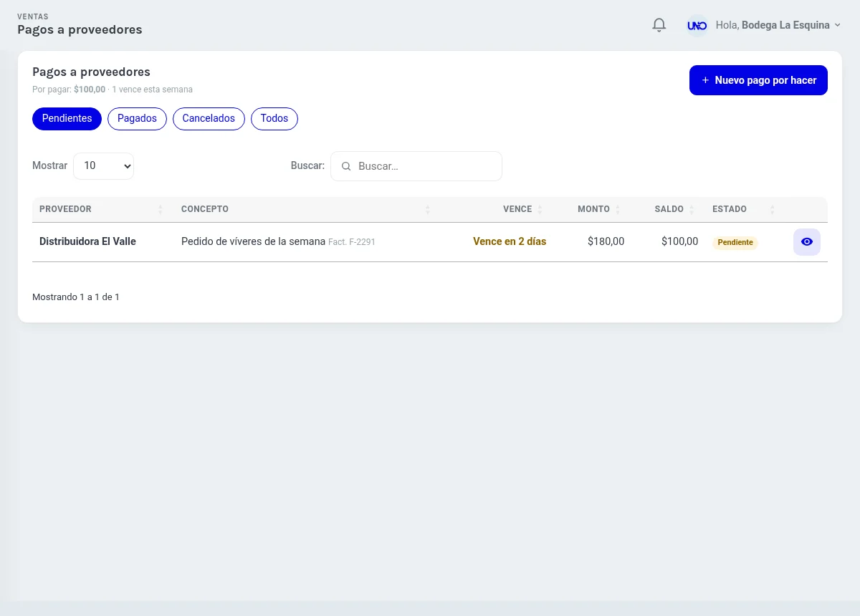The width and height of the screenshot is (860, 616).
Task: Sort by Vence column arrows
Action: click(x=540, y=209)
